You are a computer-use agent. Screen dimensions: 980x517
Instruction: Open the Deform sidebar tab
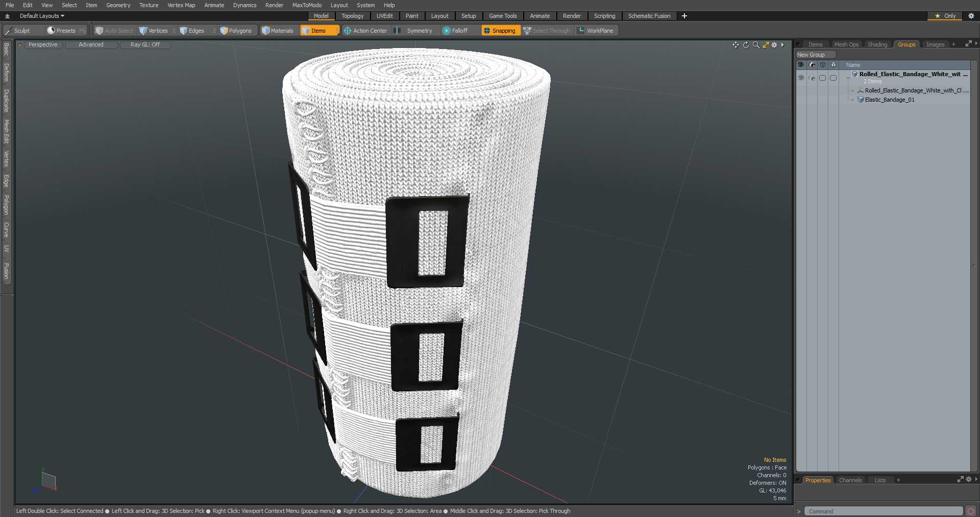(7, 73)
